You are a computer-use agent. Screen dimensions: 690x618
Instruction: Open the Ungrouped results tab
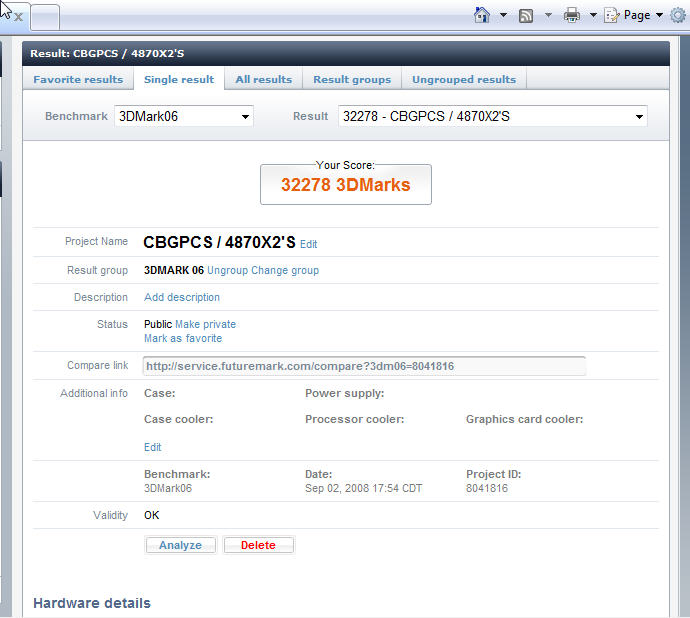point(464,80)
